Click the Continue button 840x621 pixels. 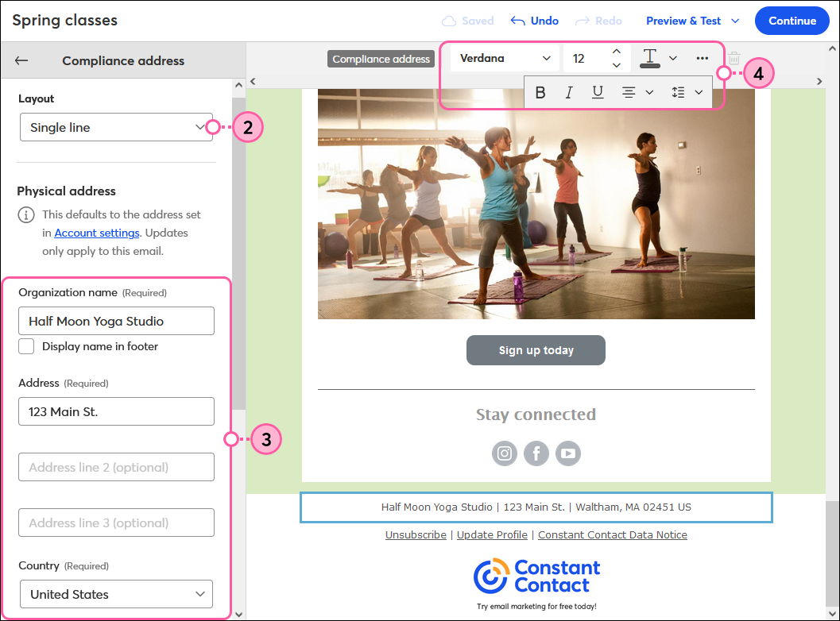tap(792, 21)
